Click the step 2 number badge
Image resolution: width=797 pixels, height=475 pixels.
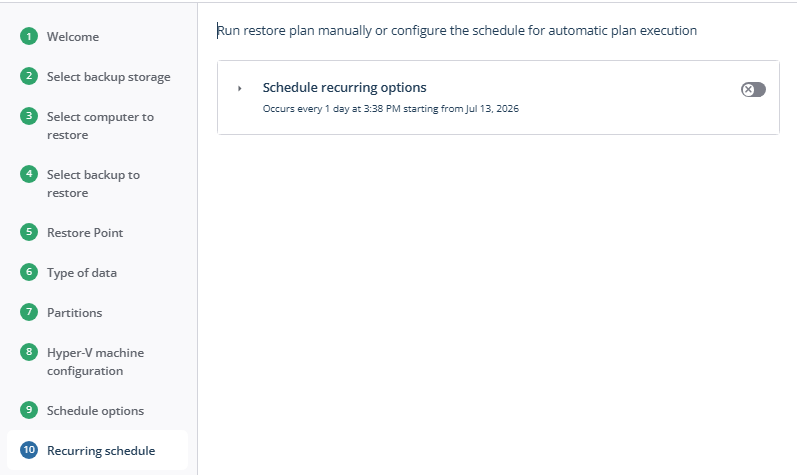pos(29,76)
